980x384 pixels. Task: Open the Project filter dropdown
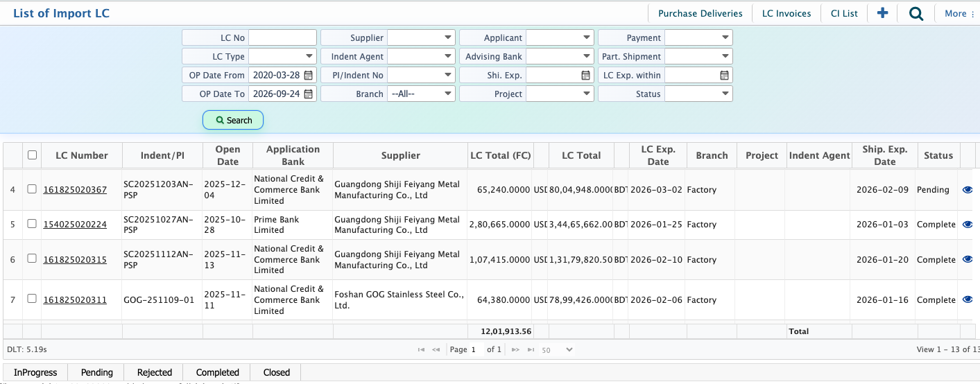coord(560,94)
